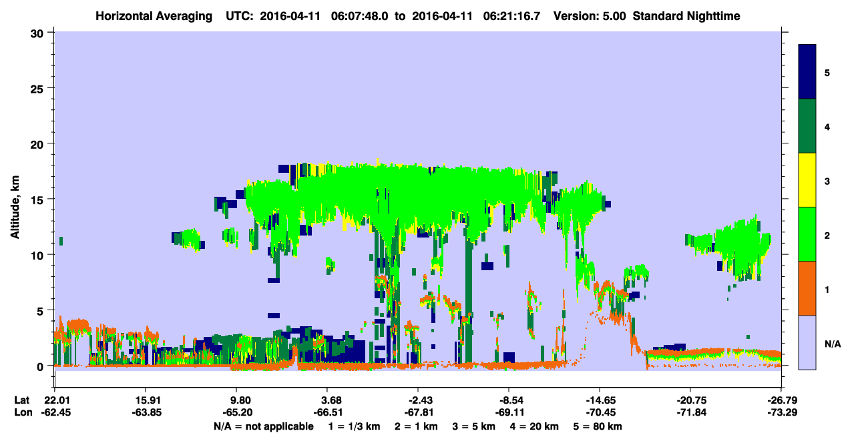Screen dimensions: 868x445
Task: Click the 'Version: 5.00' text in title
Action: click(x=589, y=15)
